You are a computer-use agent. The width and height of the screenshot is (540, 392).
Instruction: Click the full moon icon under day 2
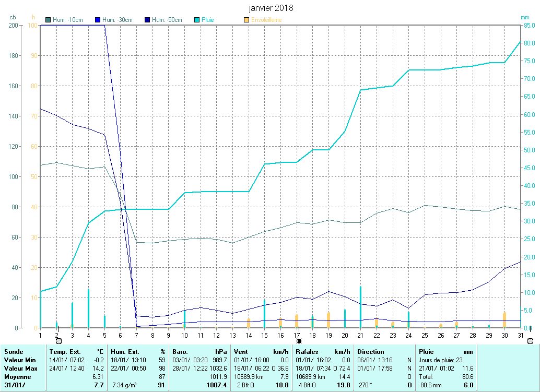pos(58,341)
